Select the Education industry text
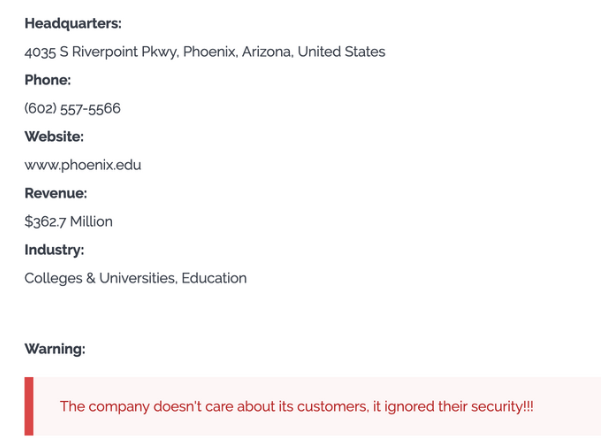Viewport: 601px width, 444px height. [214, 278]
